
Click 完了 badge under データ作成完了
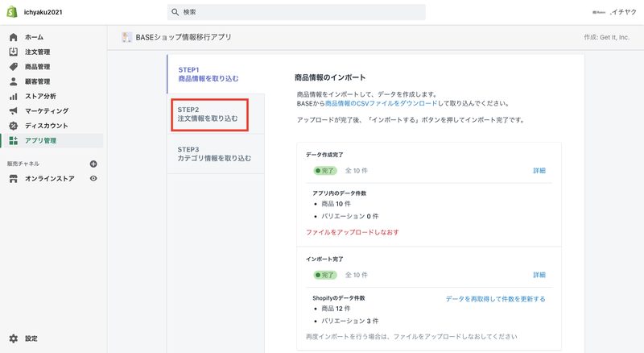(325, 170)
